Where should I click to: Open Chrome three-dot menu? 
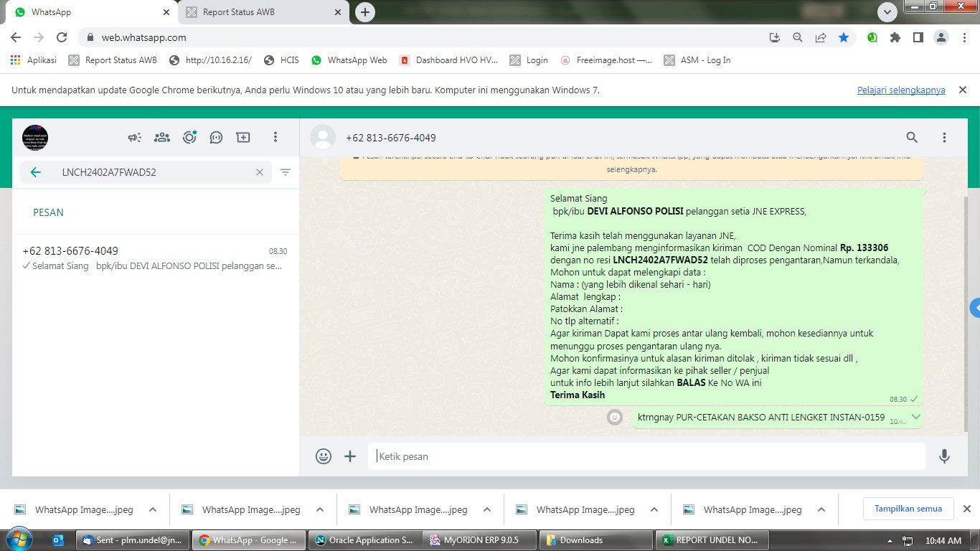tap(963, 37)
